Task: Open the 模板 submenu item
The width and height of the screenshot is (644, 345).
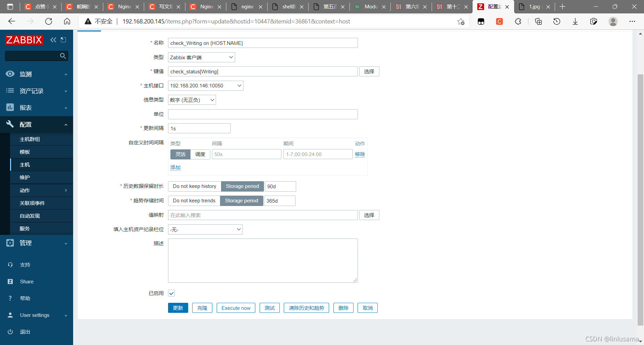Action: [25, 152]
